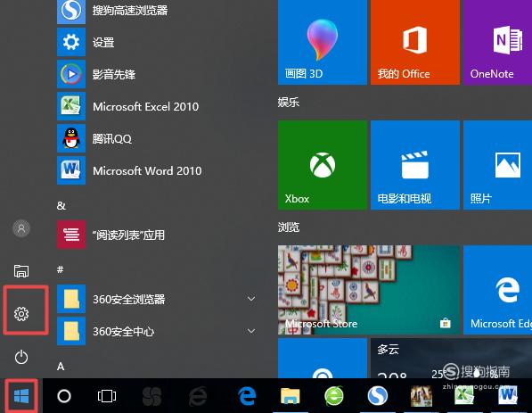The height and width of the screenshot is (413, 532).
Task: Expand 360安全中心 folder chevron
Action: (251, 331)
